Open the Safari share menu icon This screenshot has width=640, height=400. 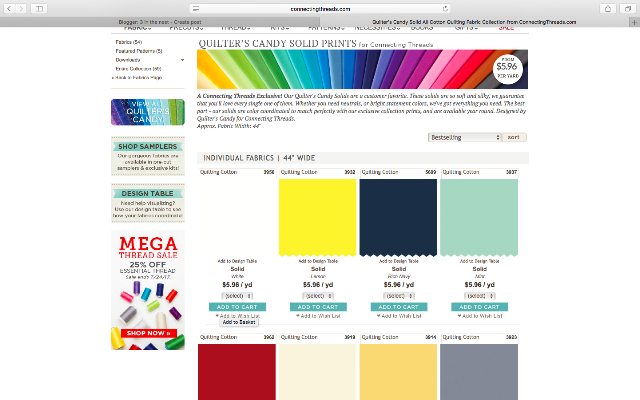click(608, 8)
